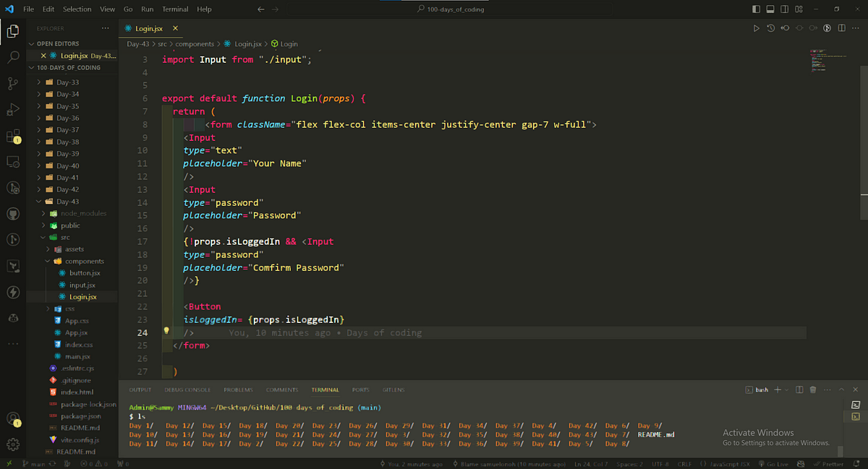Open Explorer Views and More Actions ellipsis

(106, 29)
